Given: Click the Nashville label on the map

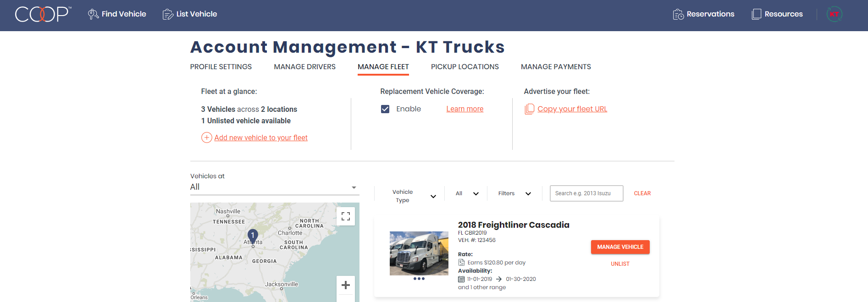Looking at the screenshot, I should pyautogui.click(x=228, y=211).
